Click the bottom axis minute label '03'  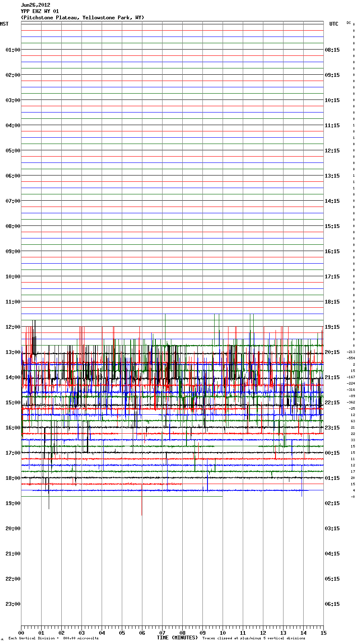point(81,633)
